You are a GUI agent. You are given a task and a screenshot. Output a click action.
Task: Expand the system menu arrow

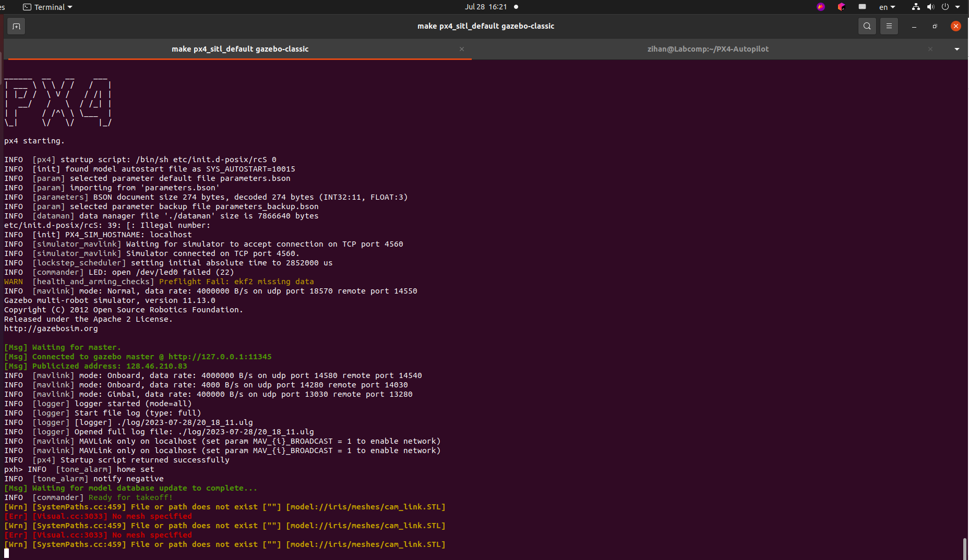(958, 7)
